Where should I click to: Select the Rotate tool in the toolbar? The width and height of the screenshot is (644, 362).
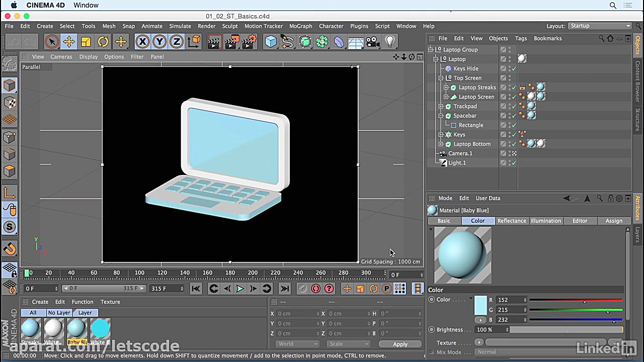pos(103,42)
